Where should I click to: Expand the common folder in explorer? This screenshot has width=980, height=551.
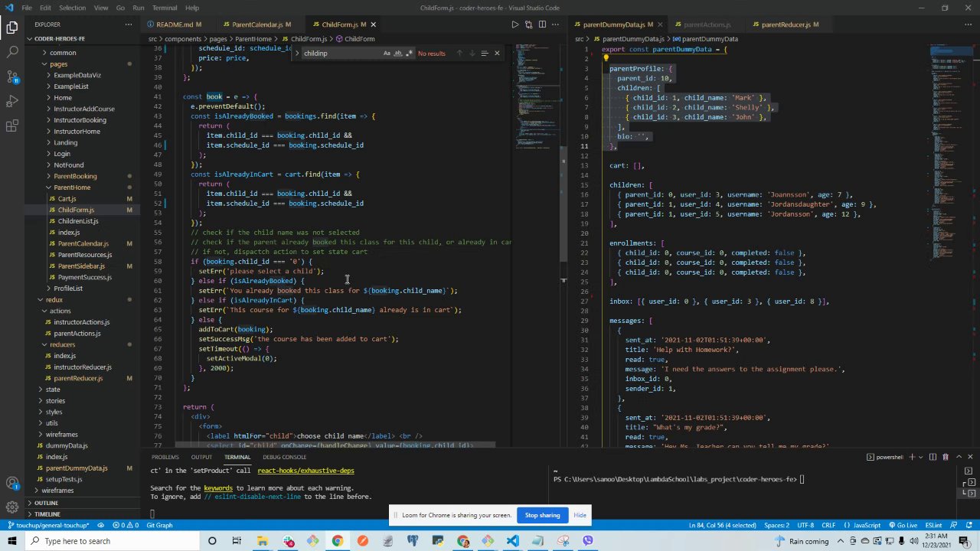tap(63, 53)
